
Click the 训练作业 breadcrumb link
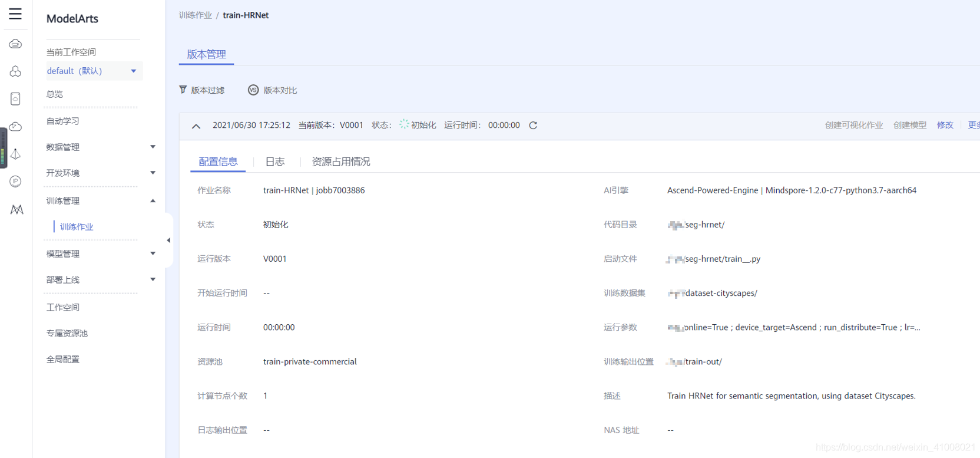(x=196, y=15)
